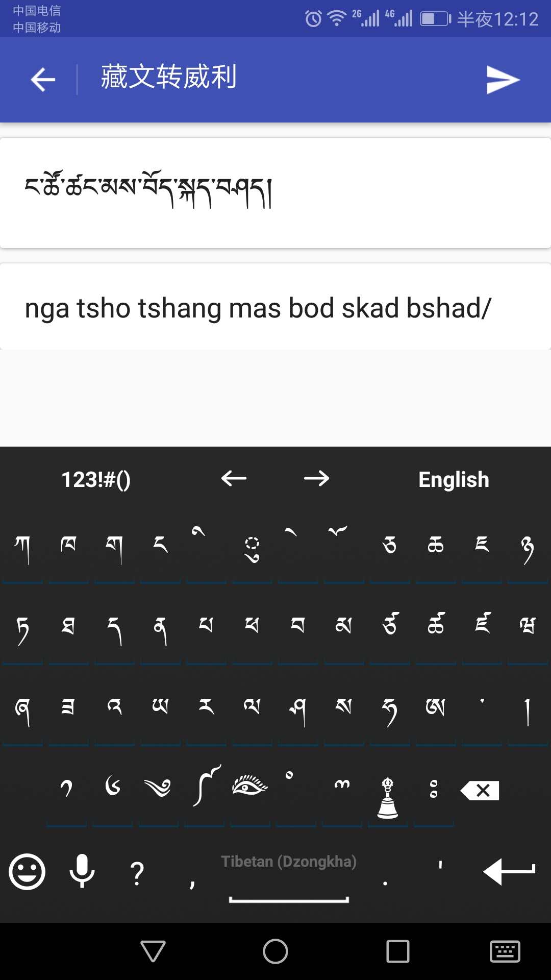Tap the Android home circle button
This screenshot has height=980, width=551.
pos(275,951)
